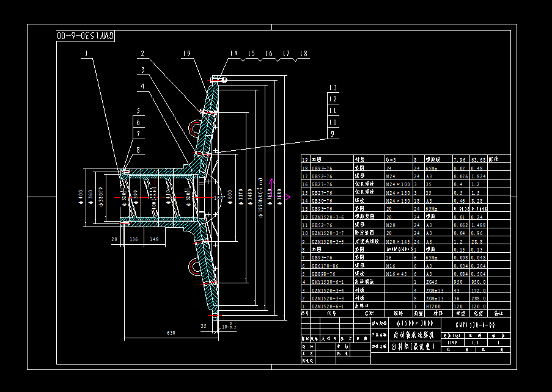The width and height of the screenshot is (552, 392).
Task: Click callout number 14 at top of drawing
Action: pyautogui.click(x=234, y=54)
